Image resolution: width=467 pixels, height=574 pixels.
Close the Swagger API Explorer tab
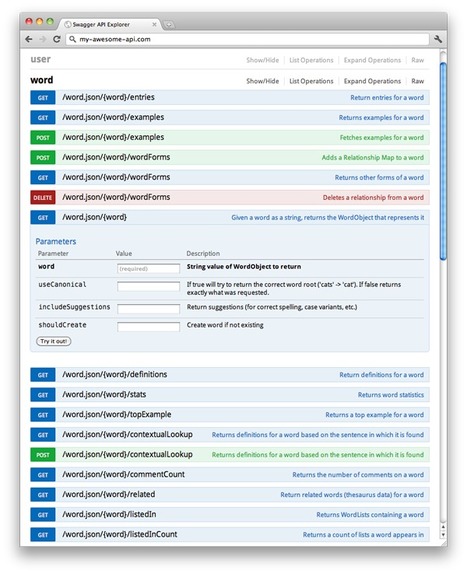[x=154, y=25]
